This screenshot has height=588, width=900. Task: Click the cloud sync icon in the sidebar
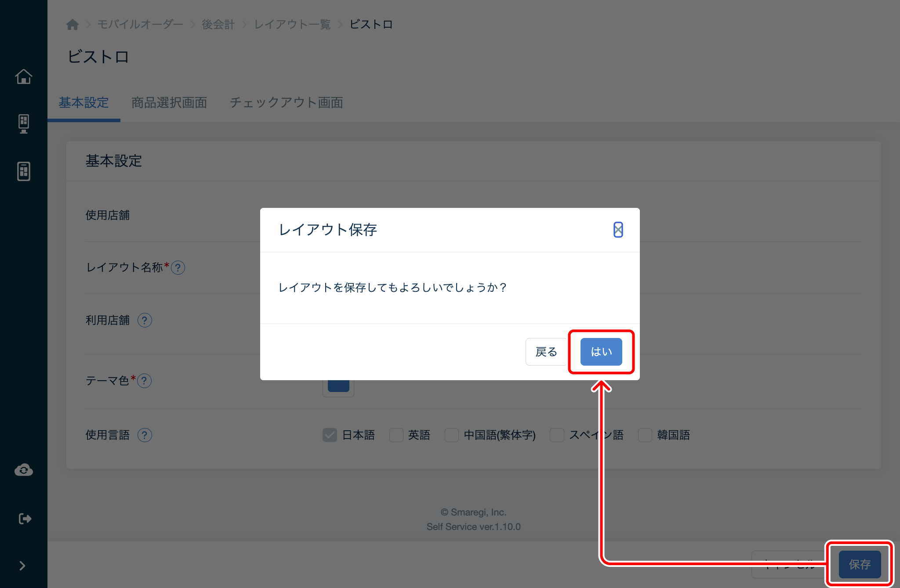[24, 470]
